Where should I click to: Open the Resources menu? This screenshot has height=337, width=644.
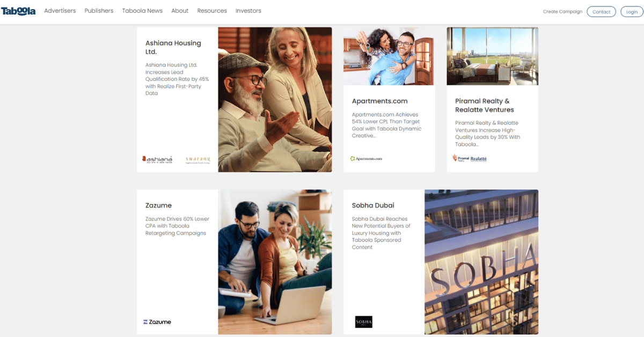212,11
